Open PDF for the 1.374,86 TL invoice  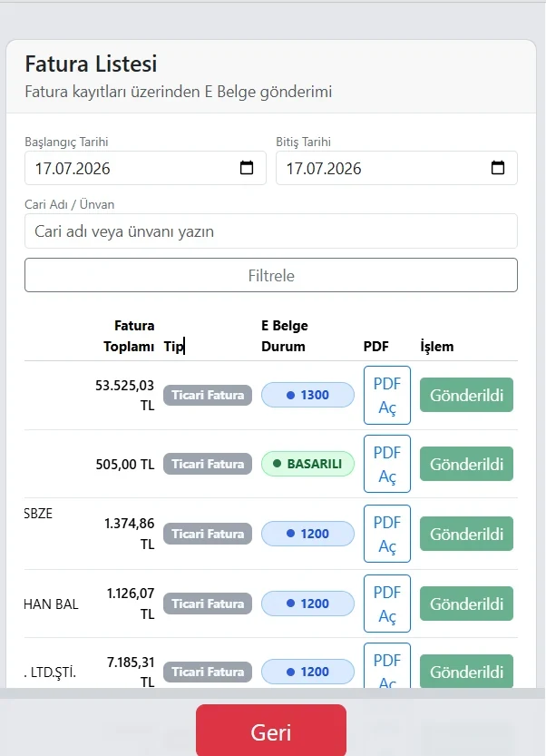pos(387,534)
